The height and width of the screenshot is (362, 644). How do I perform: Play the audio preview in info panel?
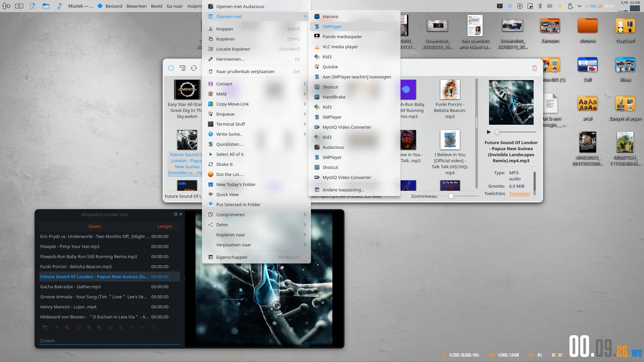click(x=489, y=132)
